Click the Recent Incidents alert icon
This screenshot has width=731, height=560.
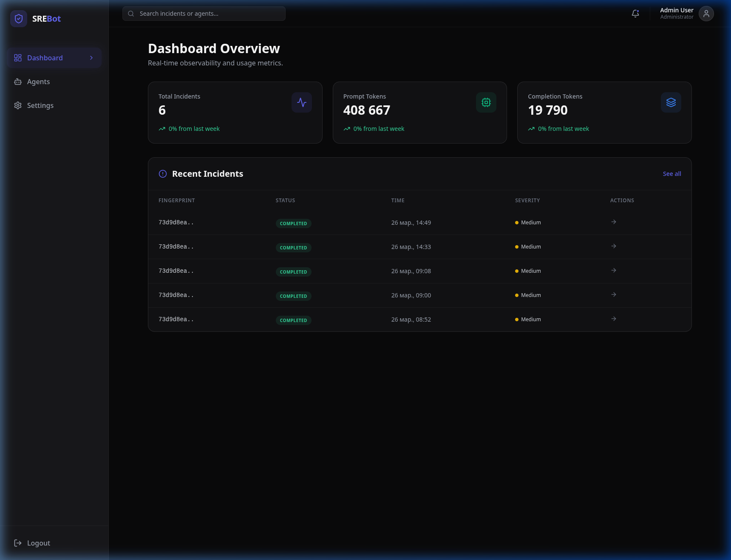coord(163,174)
